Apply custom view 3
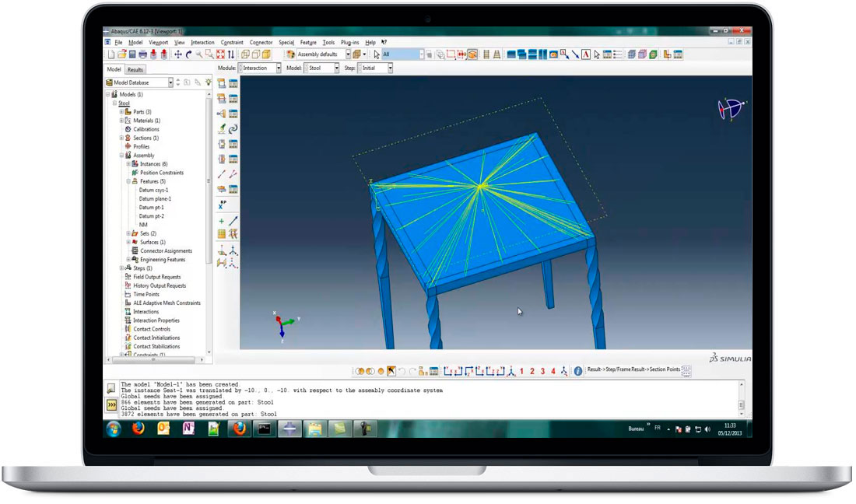This screenshot has height=504, width=856. [542, 371]
